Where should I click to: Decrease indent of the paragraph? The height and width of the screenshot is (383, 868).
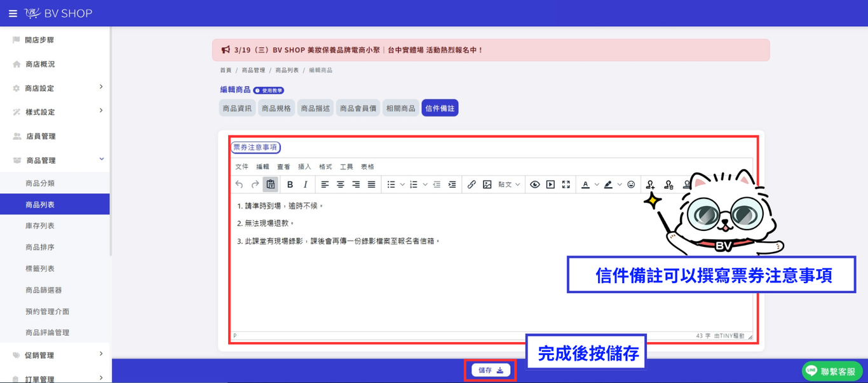(437, 185)
